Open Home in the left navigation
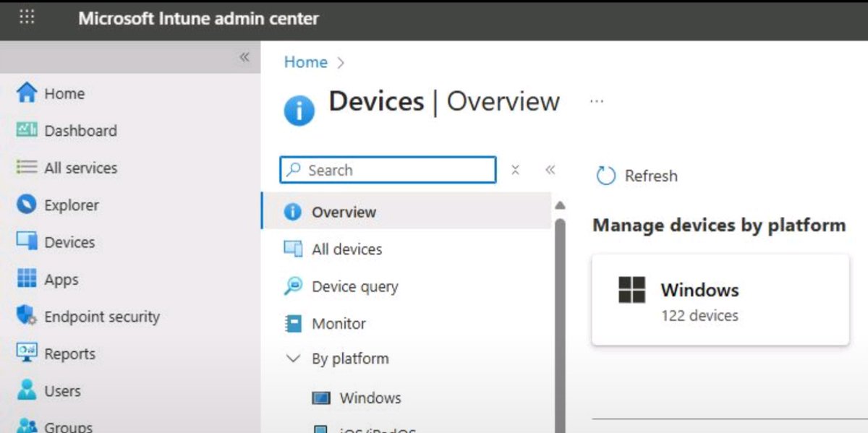This screenshot has height=433, width=868. pos(64,93)
